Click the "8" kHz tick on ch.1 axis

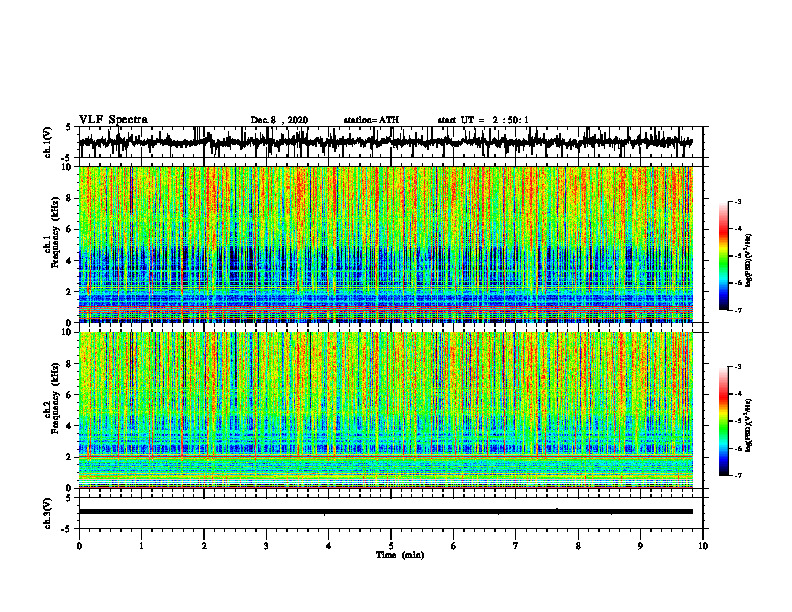point(70,198)
